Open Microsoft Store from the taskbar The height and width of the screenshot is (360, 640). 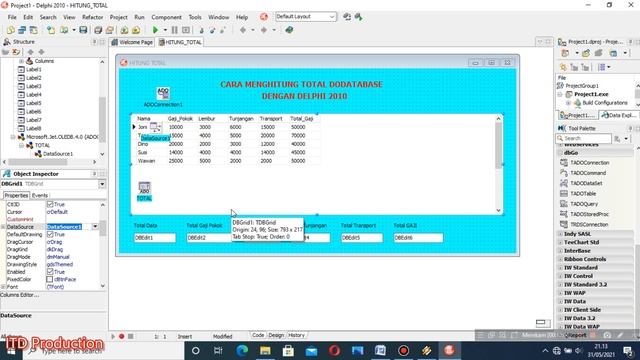click(288, 351)
